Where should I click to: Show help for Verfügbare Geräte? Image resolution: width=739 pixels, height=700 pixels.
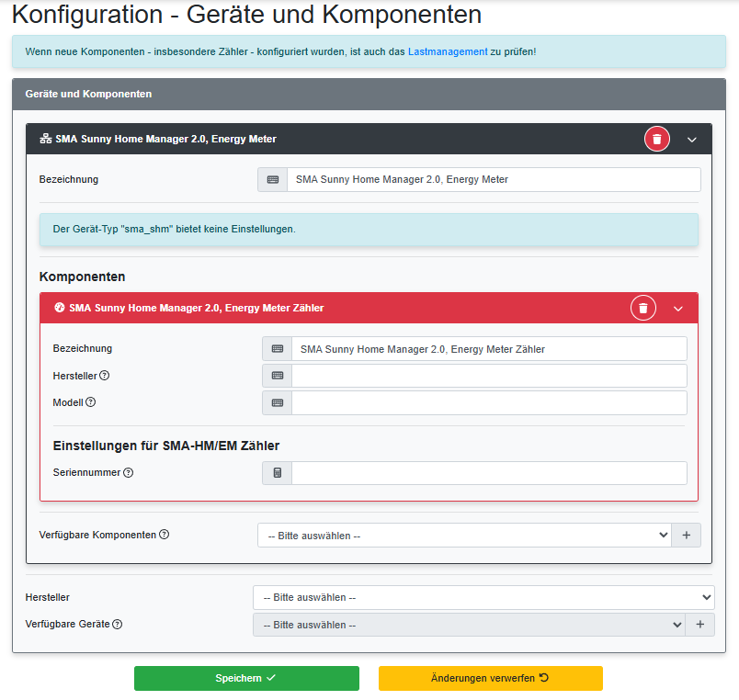[x=118, y=624]
